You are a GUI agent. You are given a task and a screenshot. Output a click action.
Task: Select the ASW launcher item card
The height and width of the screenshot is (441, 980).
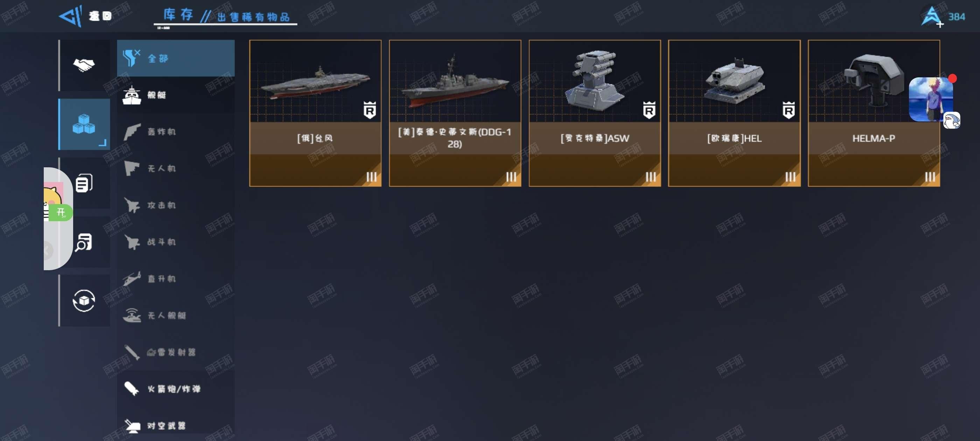pos(595,113)
